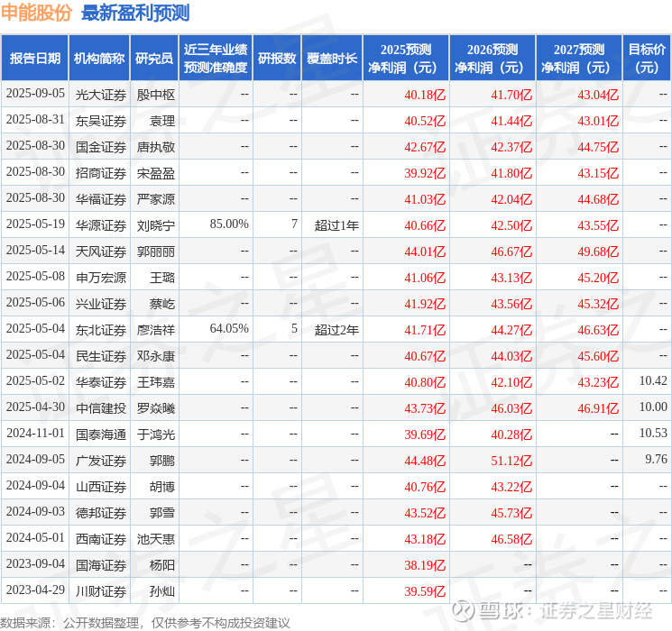Click 华源证券 institution cell

tap(101, 225)
